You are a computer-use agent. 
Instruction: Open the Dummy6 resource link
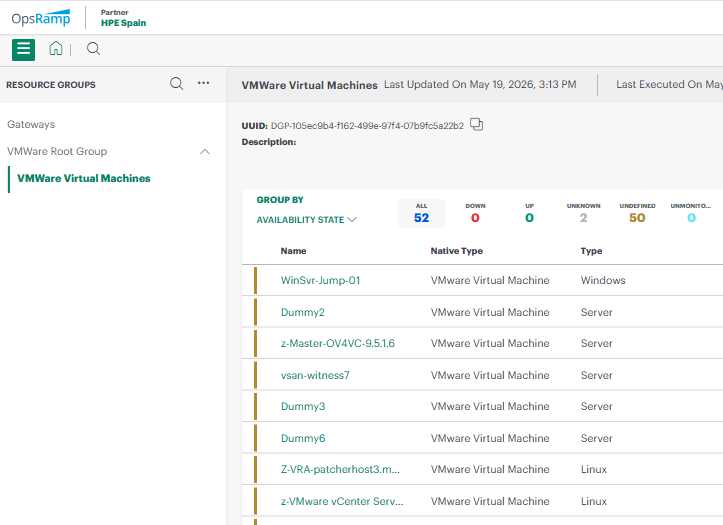click(x=303, y=438)
